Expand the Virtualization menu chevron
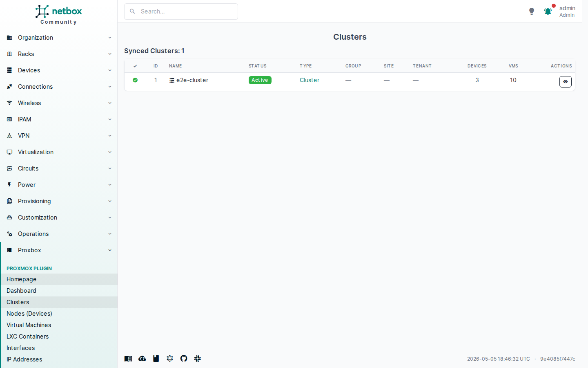588x368 pixels. click(110, 152)
